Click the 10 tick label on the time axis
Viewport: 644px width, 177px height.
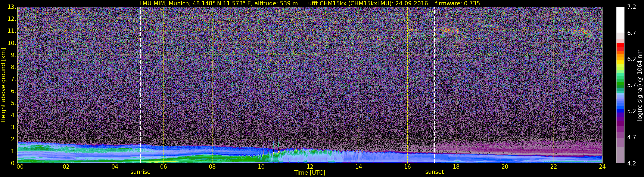pos(261,167)
